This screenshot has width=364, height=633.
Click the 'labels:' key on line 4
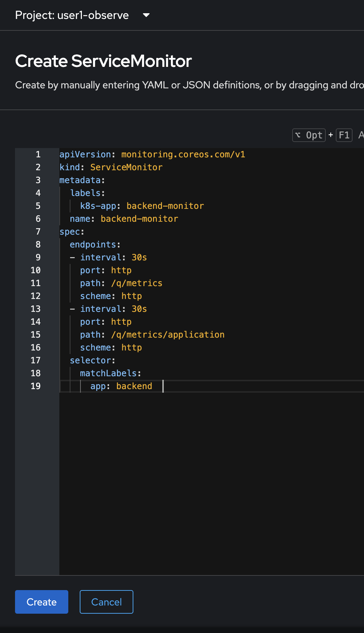tap(88, 193)
